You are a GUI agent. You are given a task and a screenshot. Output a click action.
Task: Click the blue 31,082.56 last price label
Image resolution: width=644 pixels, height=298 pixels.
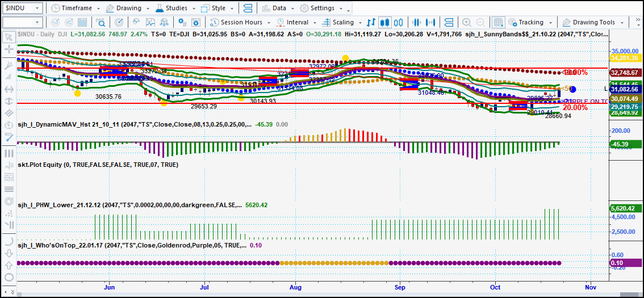coord(624,89)
